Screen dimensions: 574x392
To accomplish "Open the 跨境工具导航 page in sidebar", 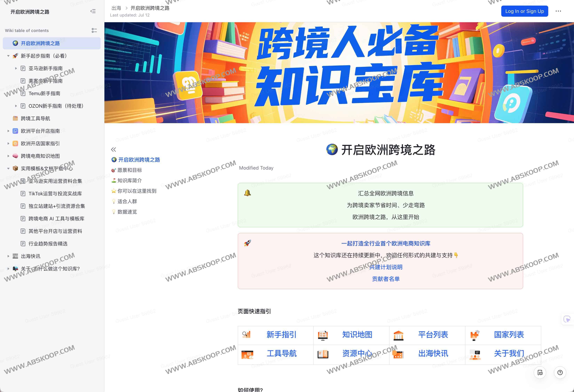I will coord(35,118).
